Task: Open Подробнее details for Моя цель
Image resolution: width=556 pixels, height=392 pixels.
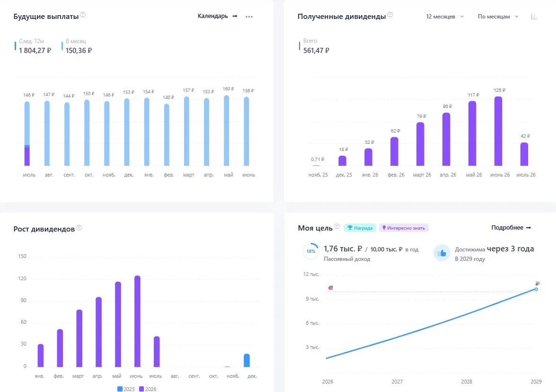Action: (511, 228)
